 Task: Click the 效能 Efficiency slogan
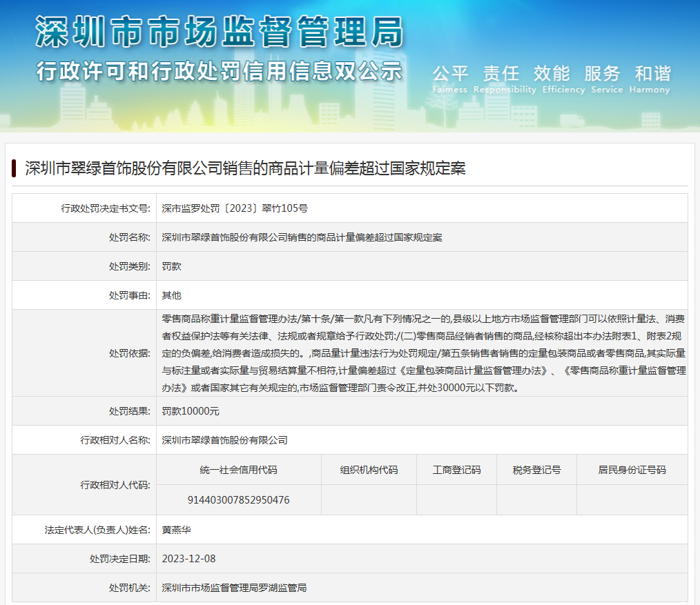pyautogui.click(x=563, y=79)
